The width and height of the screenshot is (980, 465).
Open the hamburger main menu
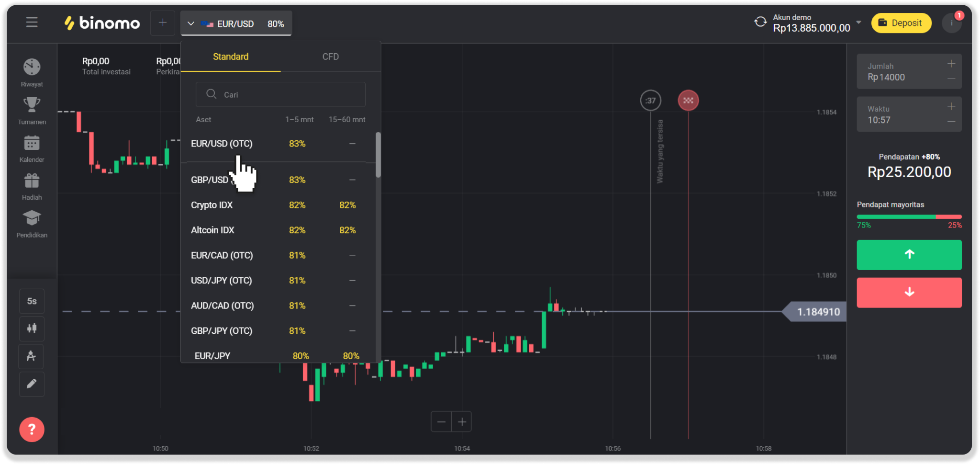[32, 23]
